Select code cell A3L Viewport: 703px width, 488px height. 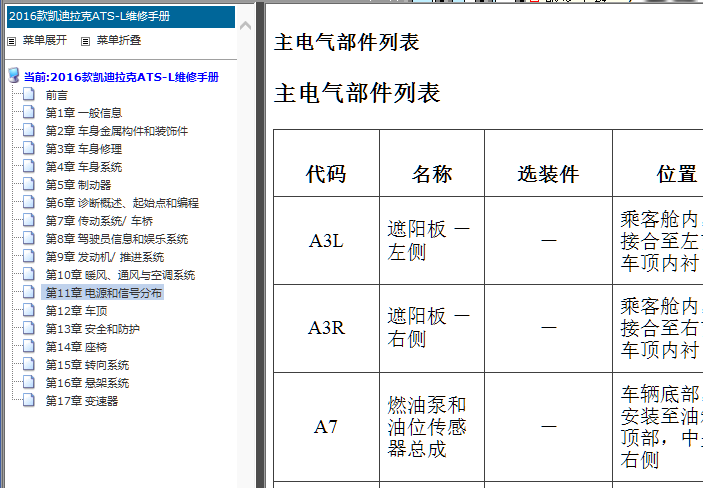326,241
